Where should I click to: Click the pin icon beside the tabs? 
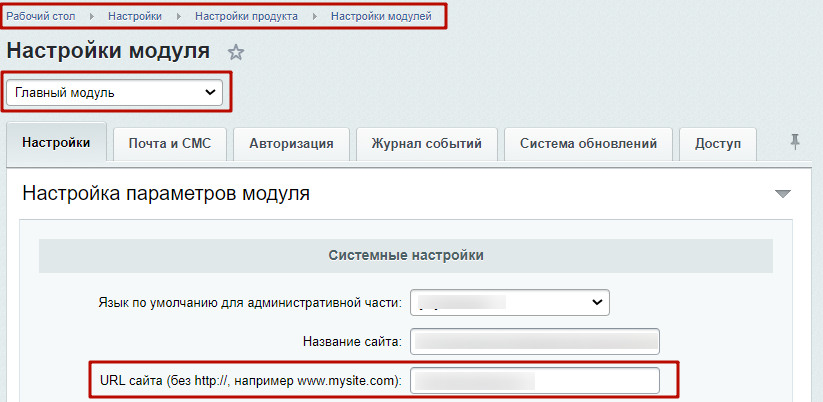tap(795, 142)
